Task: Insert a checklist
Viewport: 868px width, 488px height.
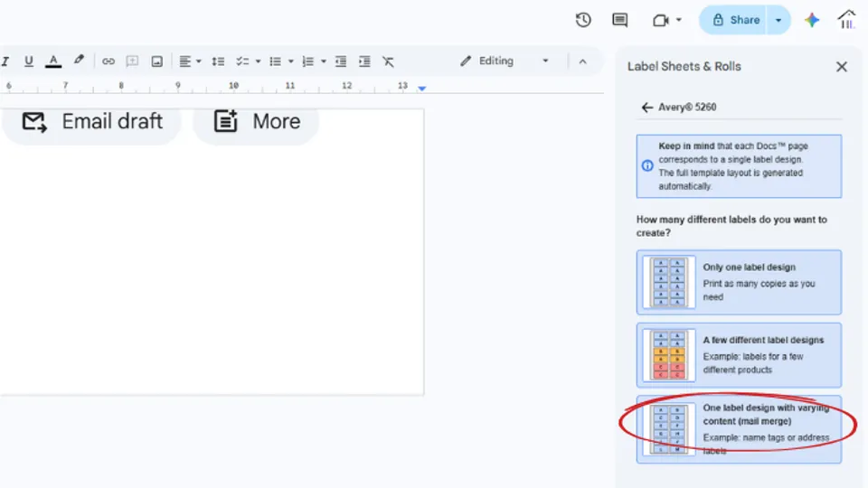Action: [x=242, y=61]
